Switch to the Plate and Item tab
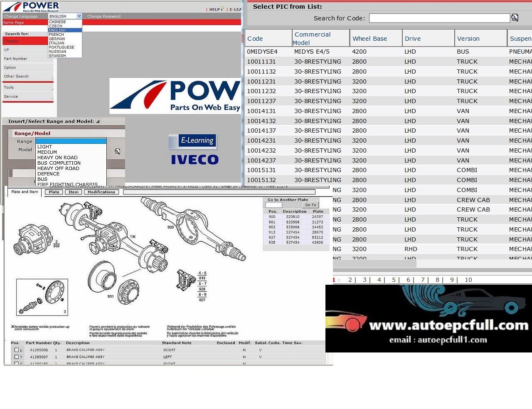This screenshot has height=409, width=532. [x=25, y=192]
